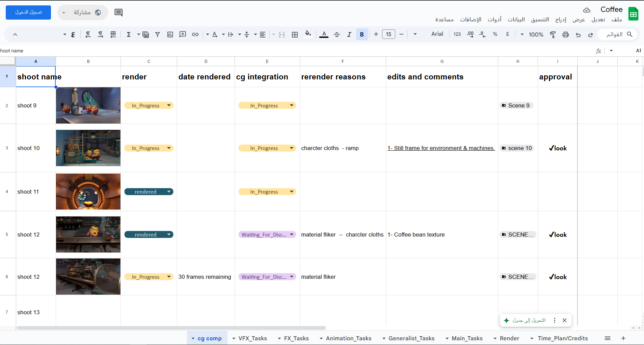Viewport: 644px width, 345px height.
Task: Toggle italic formatting
Action: pyautogui.click(x=349, y=34)
